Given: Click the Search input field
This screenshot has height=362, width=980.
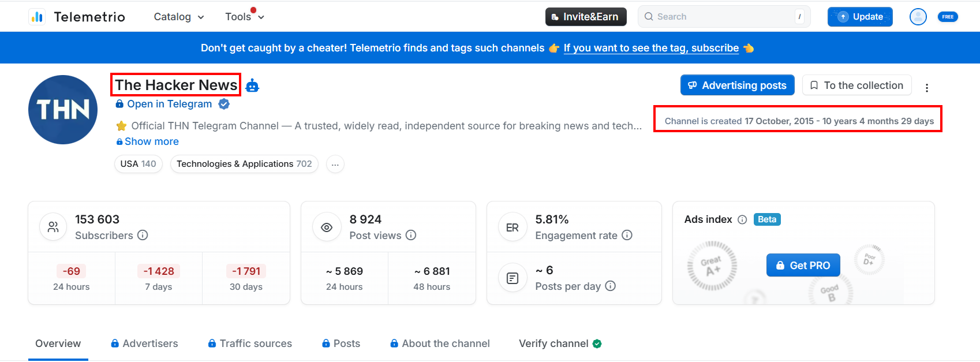Looking at the screenshot, I should coord(721,17).
